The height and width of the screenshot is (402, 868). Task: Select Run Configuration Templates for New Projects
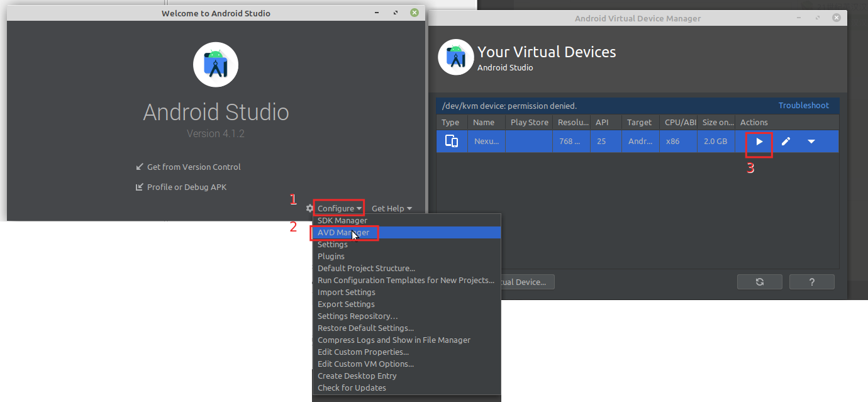[x=407, y=281]
